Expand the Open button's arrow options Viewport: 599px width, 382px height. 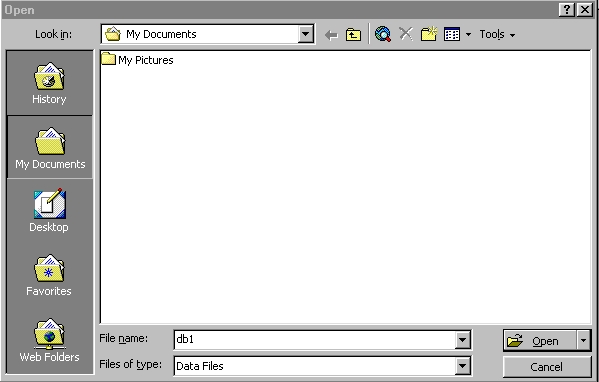583,340
